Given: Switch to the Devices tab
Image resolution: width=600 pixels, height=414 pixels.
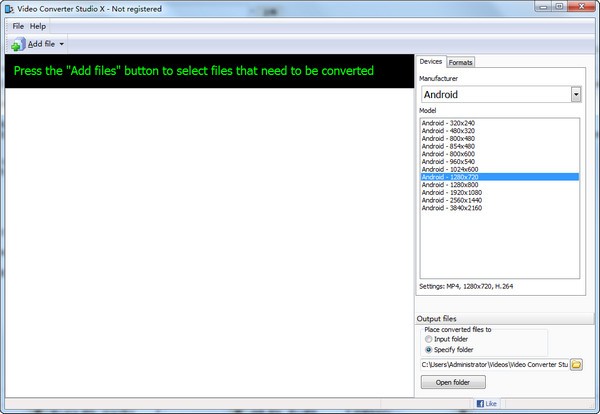Looking at the screenshot, I should pyautogui.click(x=431, y=62).
